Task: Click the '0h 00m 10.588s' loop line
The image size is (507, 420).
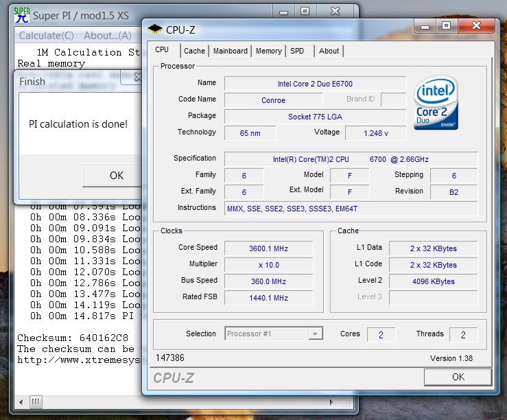Action: coord(85,250)
